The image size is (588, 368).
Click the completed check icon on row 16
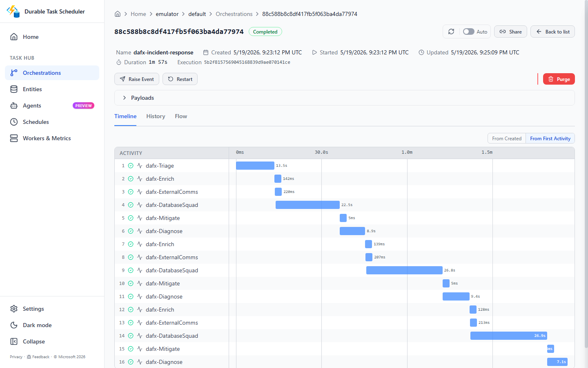click(x=131, y=362)
